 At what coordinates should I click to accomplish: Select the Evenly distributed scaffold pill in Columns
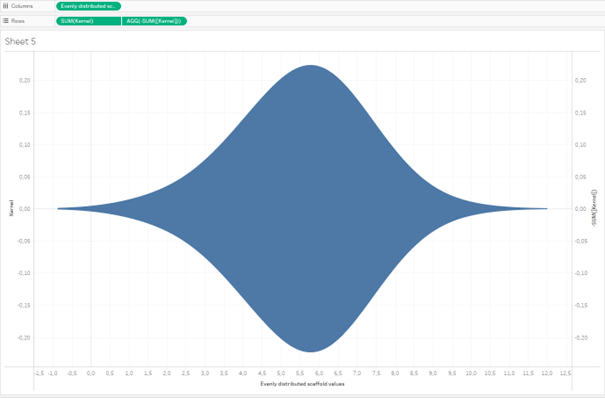click(88, 6)
